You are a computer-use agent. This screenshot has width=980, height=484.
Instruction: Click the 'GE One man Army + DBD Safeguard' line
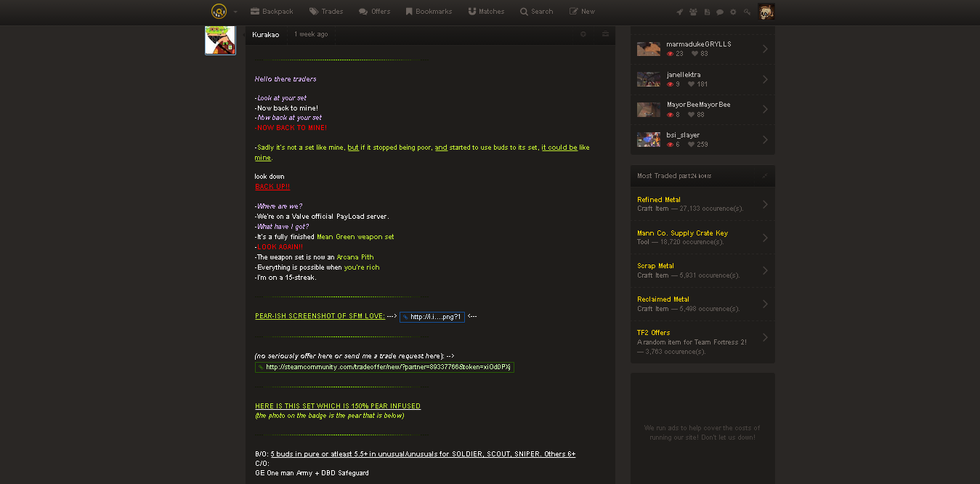tap(312, 473)
